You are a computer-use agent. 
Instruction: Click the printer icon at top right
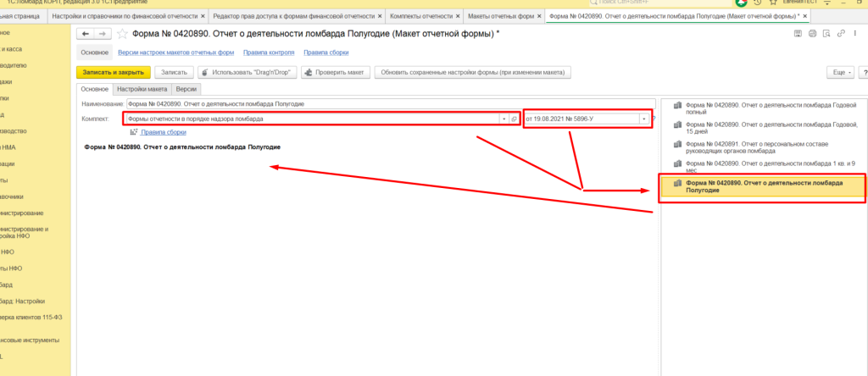pos(812,33)
